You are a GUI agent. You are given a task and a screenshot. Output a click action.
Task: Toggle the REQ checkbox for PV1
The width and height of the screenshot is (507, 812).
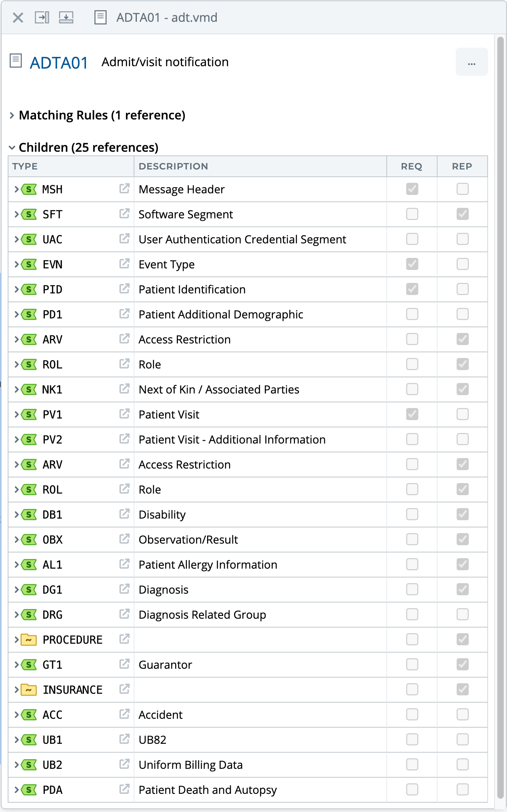click(x=412, y=414)
